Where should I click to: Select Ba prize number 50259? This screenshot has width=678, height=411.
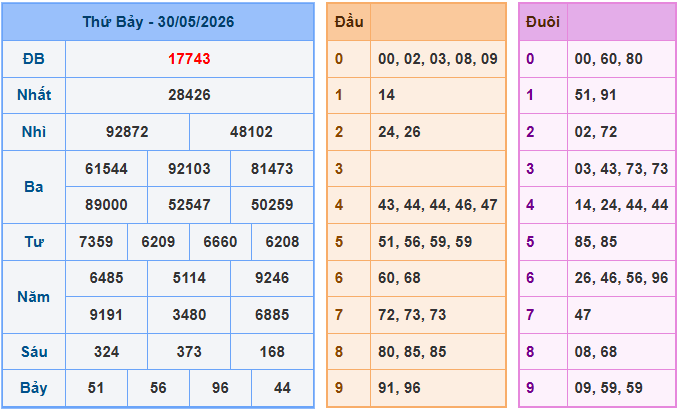coord(272,205)
